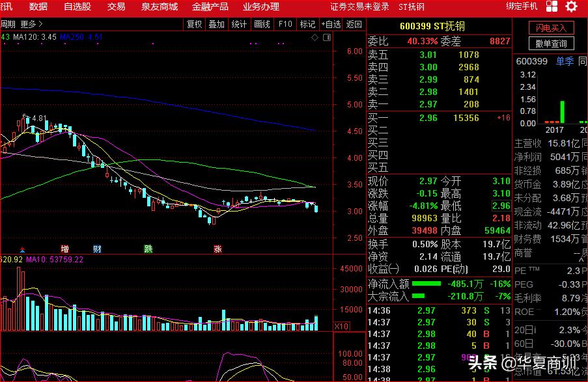
Task: Click the diamond icon above the chart
Action: point(315,37)
